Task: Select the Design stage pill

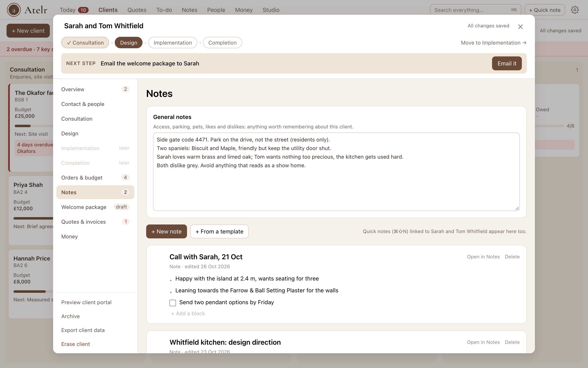Action: [x=129, y=43]
